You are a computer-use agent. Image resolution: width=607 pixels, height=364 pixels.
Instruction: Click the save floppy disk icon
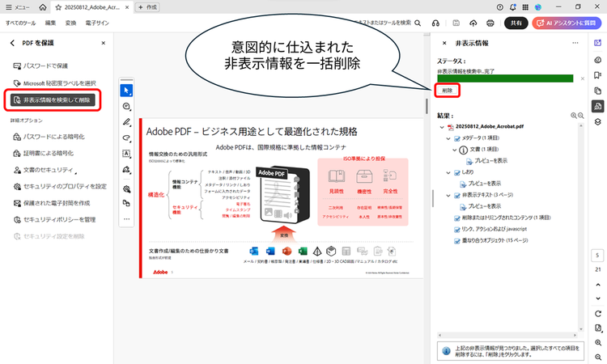tap(456, 23)
